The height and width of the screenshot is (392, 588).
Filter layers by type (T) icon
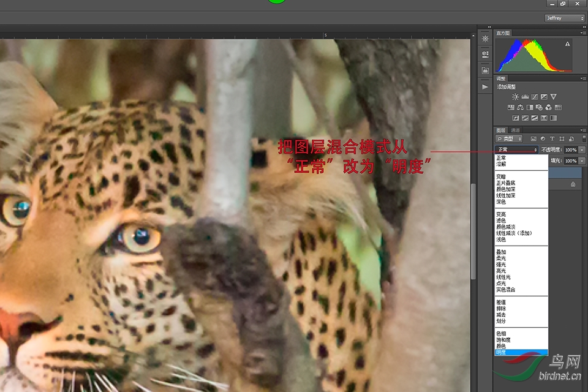[x=552, y=139]
